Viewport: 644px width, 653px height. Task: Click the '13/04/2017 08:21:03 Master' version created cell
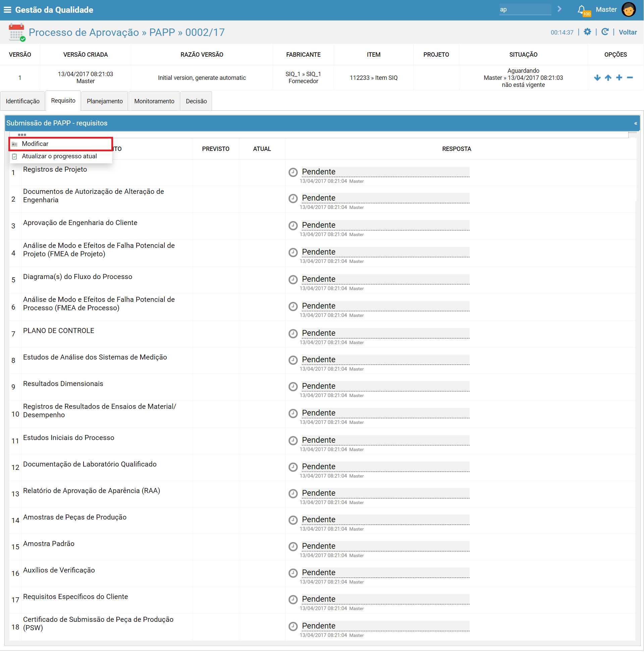tap(86, 78)
